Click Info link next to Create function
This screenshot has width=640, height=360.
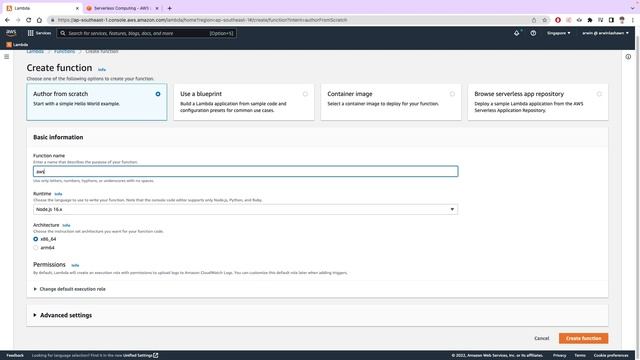point(102,70)
